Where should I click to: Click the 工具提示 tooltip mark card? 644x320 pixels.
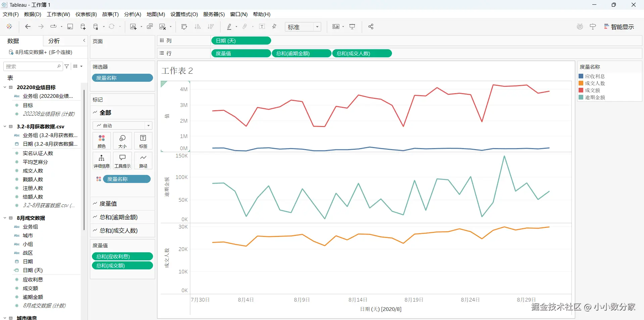tap(122, 161)
